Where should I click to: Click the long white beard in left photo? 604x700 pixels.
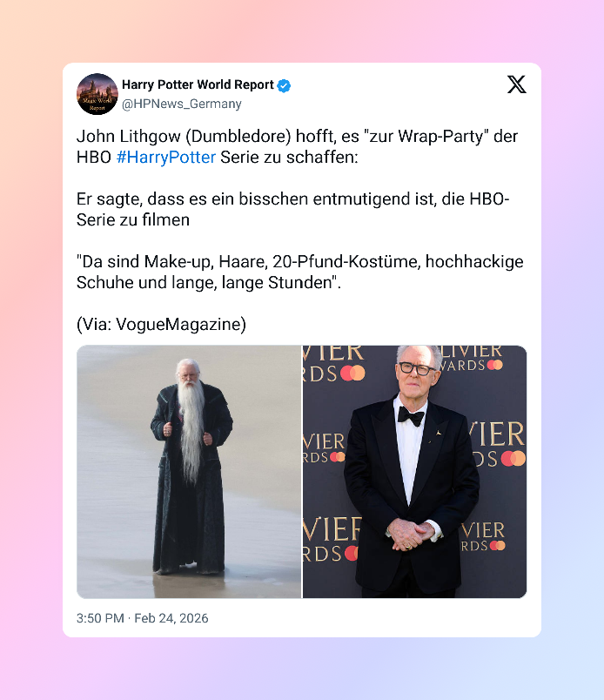(x=191, y=427)
